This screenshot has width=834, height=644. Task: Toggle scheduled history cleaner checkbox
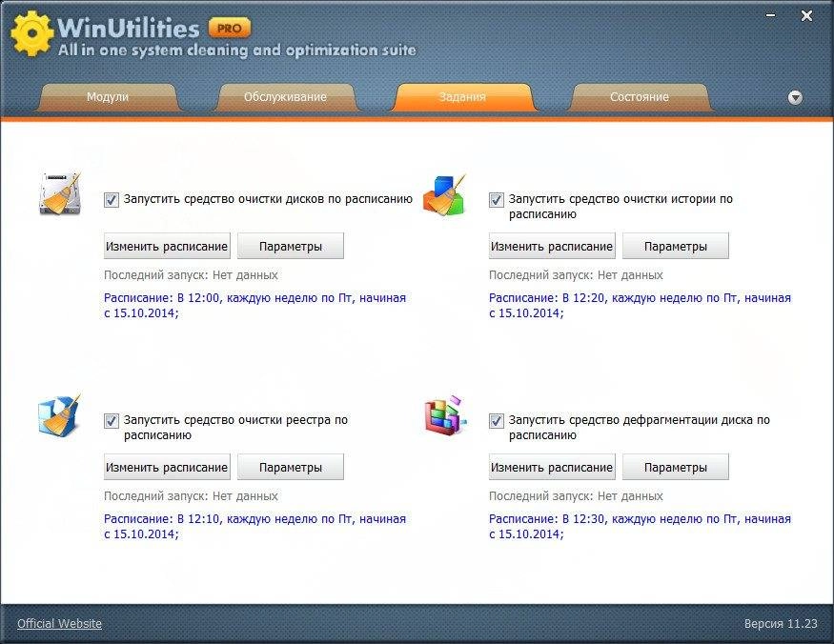[x=497, y=200]
